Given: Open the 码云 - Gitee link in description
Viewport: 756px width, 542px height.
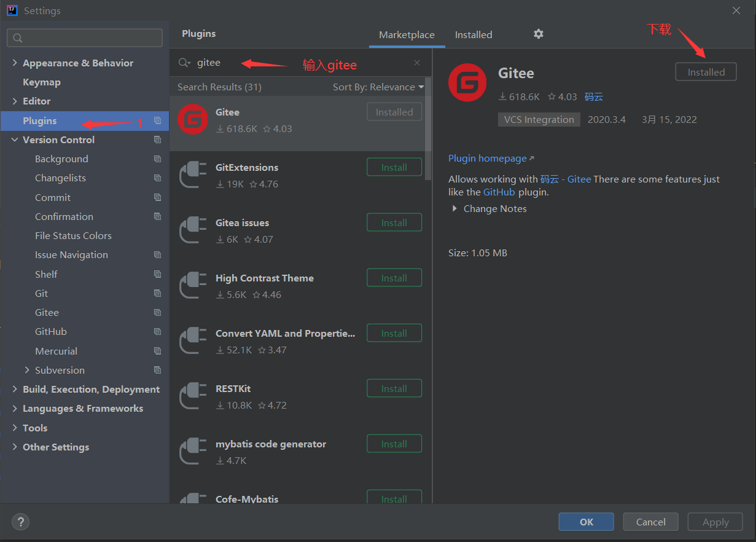Looking at the screenshot, I should tap(566, 179).
